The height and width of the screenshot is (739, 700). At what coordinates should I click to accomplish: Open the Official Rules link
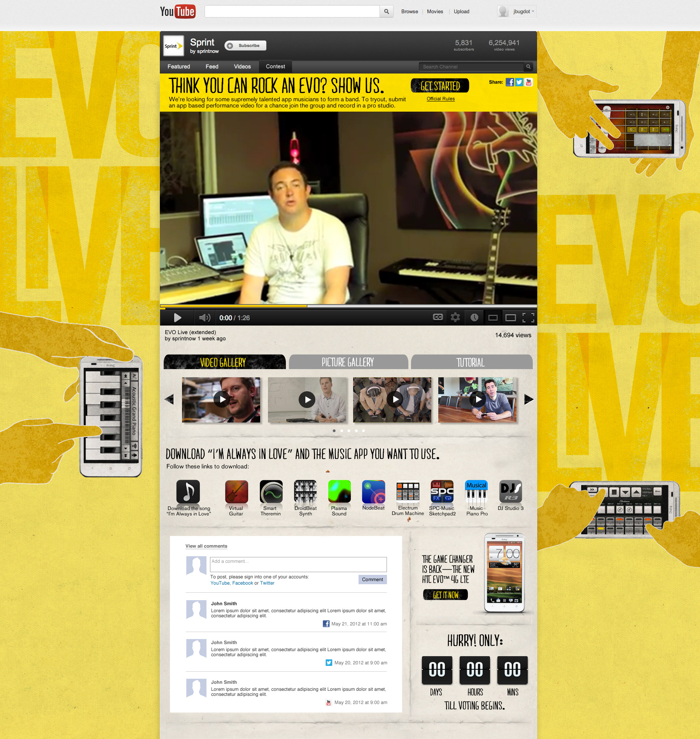pyautogui.click(x=441, y=99)
